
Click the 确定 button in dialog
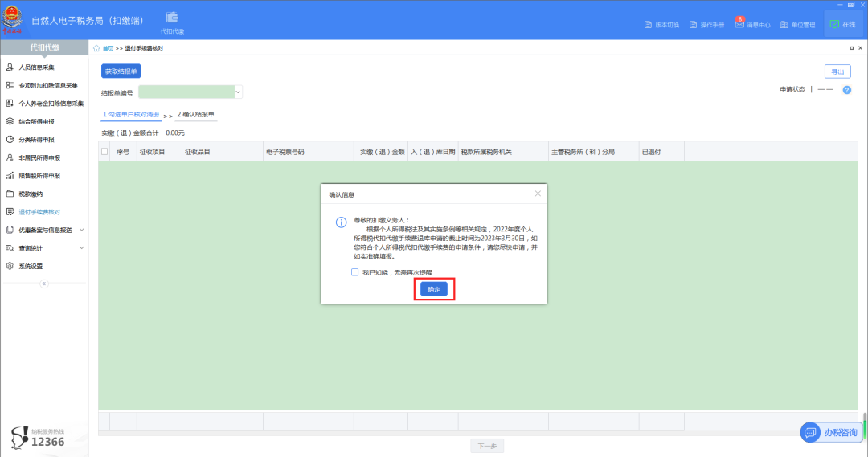[434, 289]
